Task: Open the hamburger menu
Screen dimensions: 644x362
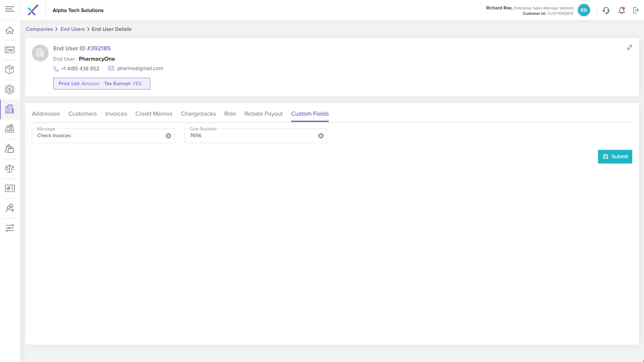Action: [10, 9]
